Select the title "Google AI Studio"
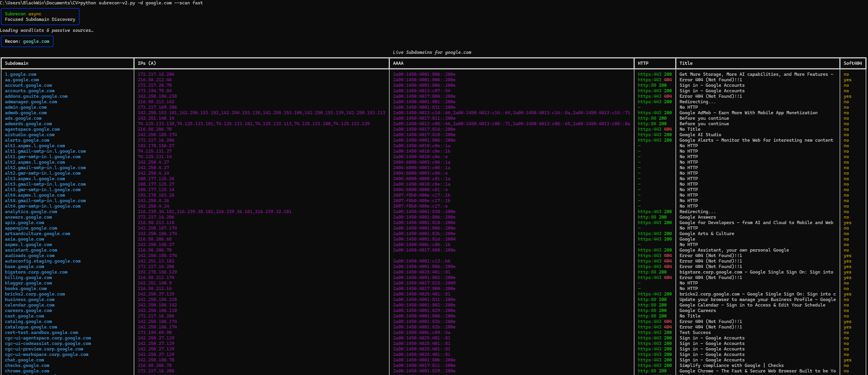Viewport: 868px width, 375px height. (700, 135)
